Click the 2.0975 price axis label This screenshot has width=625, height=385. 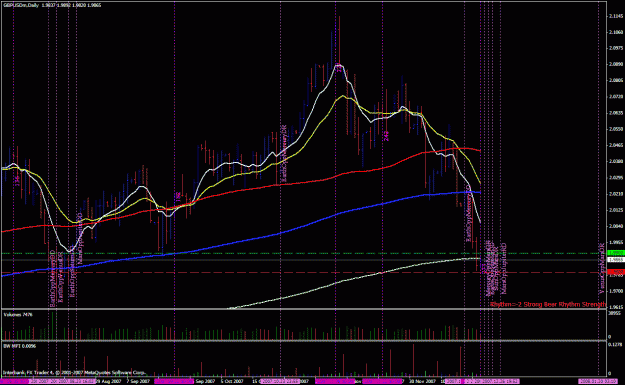click(x=616, y=48)
